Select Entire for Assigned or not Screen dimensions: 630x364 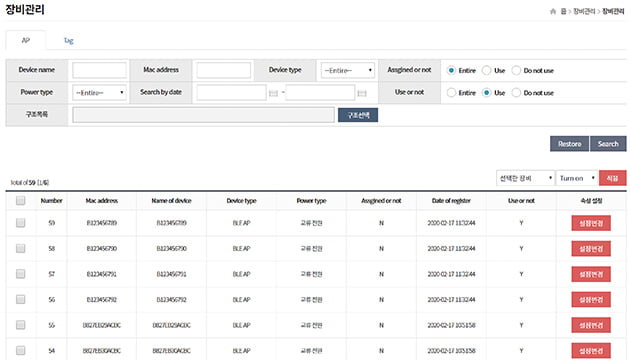[x=451, y=70]
